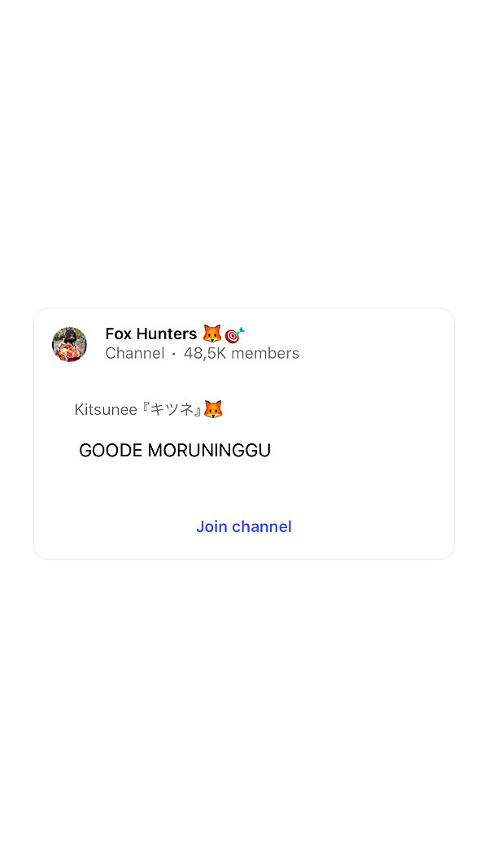Click the word members in subtitle
This screenshot has height=868, width=488.
pos(265,353)
